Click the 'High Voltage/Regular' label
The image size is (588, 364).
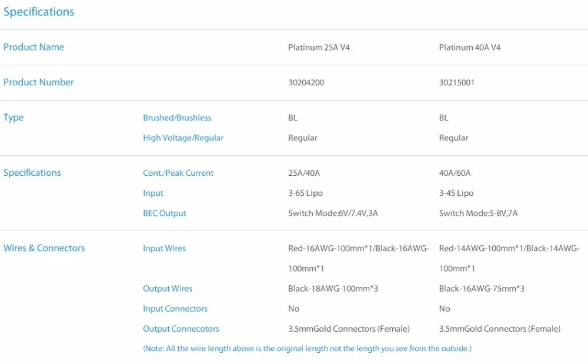(x=183, y=138)
